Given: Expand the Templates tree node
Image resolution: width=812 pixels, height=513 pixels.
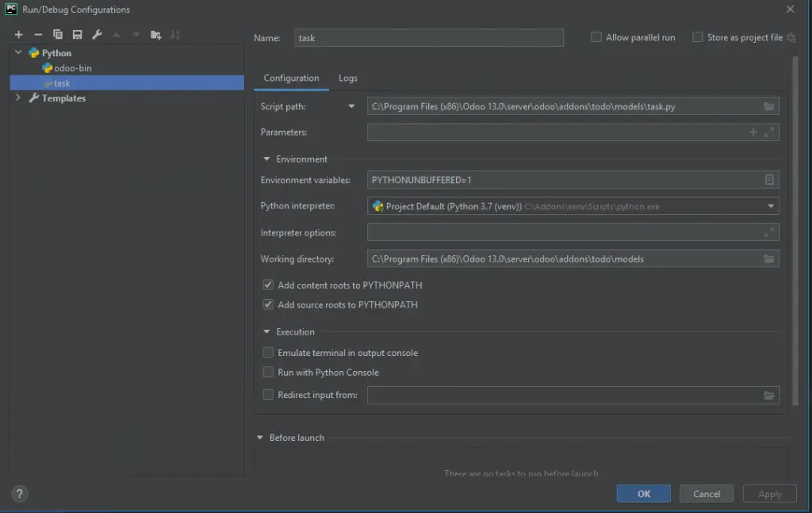Looking at the screenshot, I should point(17,98).
